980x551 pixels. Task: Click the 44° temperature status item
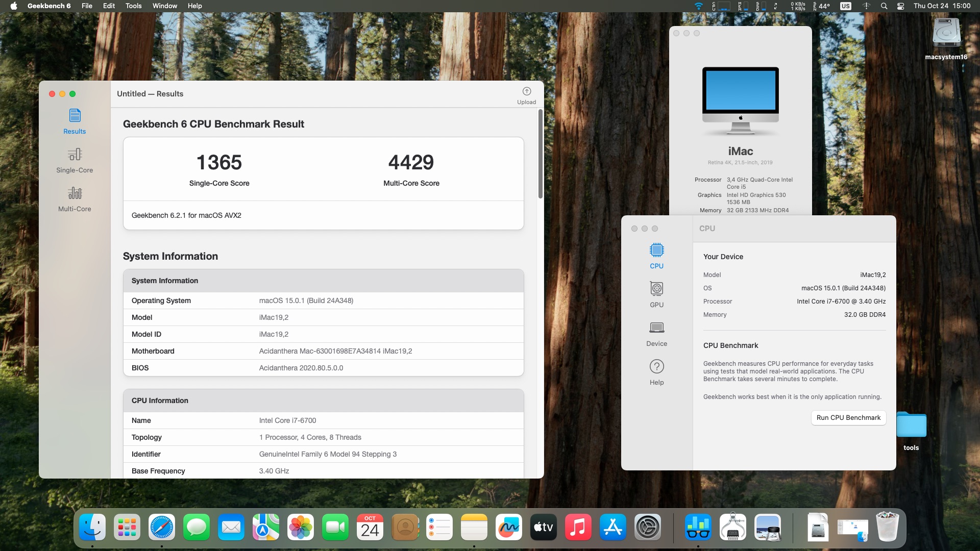[x=821, y=6]
